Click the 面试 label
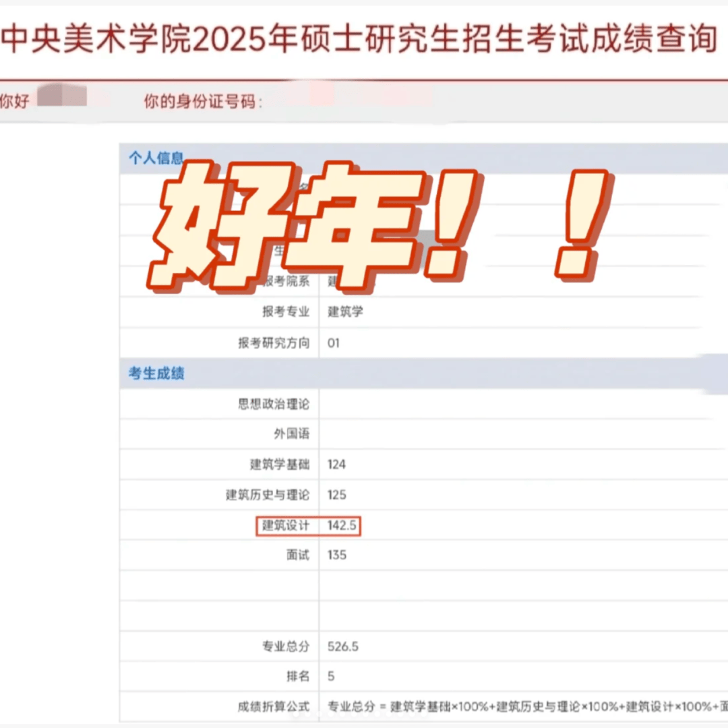 [298, 555]
